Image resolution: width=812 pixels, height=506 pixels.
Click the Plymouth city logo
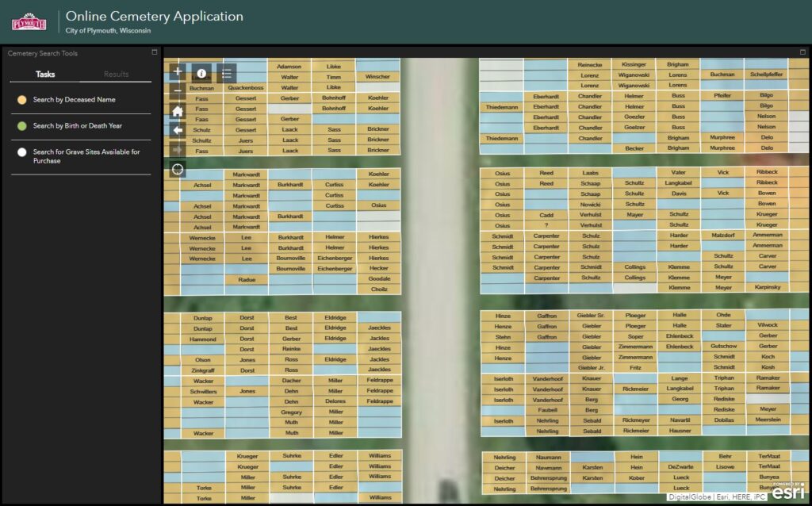coord(29,21)
